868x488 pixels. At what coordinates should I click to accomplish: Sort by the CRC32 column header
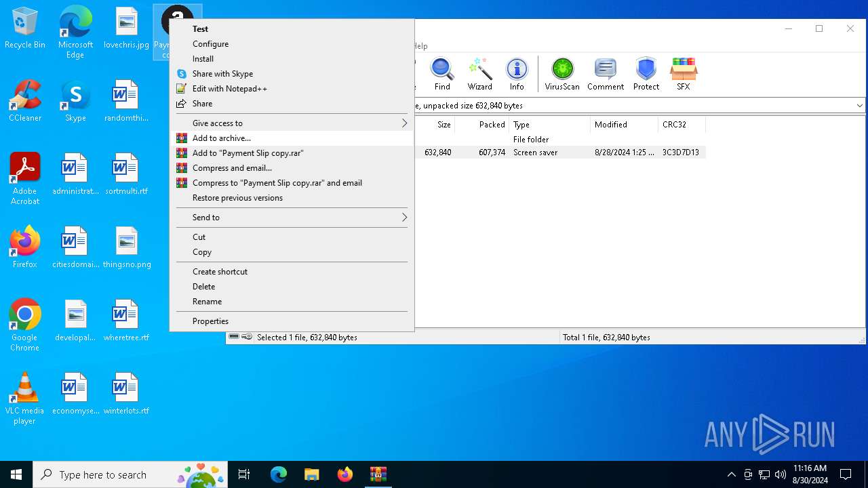click(x=682, y=125)
